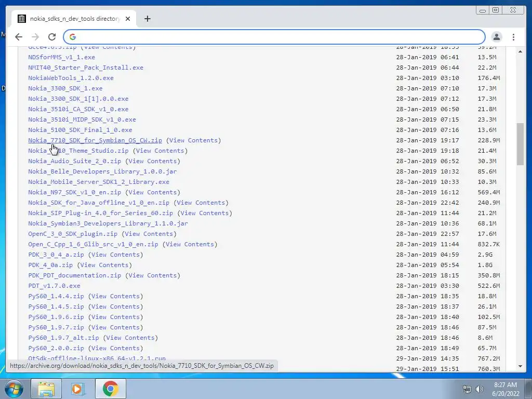Viewport: 532px width, 399px height.
Task: View Contents of Nokia_N97_SDK_v1_0_en.zip
Action: [153, 192]
